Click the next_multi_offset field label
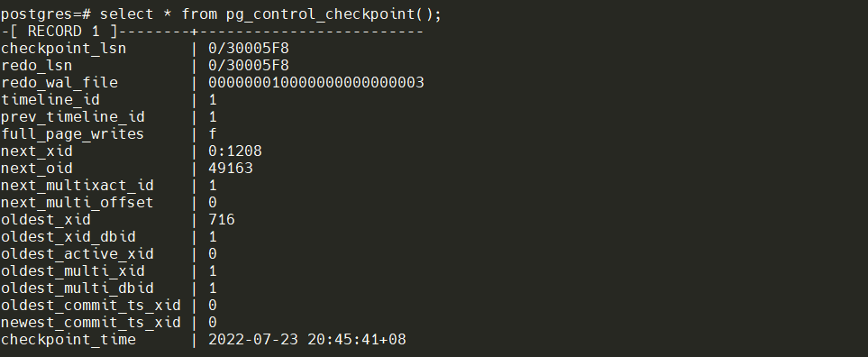 click(x=77, y=203)
